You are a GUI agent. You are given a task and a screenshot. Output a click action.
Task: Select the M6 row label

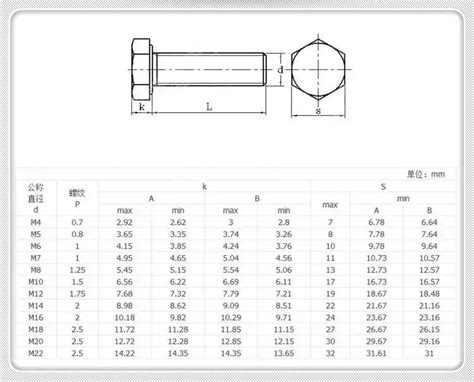point(36,246)
